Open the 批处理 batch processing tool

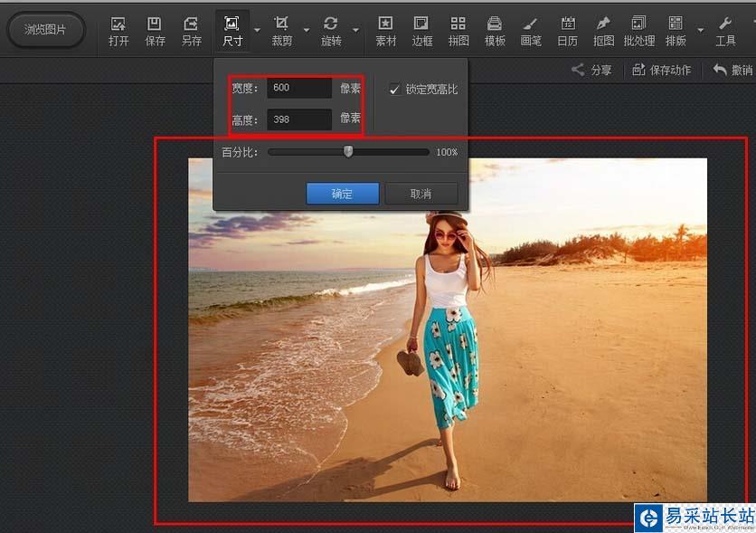[639, 32]
